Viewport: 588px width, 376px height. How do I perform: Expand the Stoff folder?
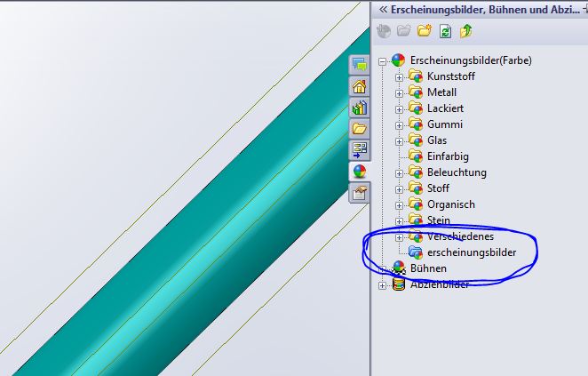(x=399, y=189)
